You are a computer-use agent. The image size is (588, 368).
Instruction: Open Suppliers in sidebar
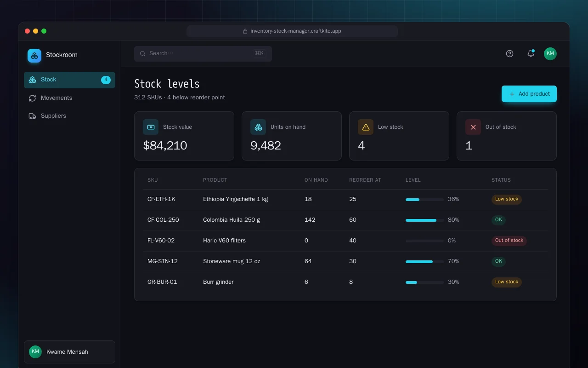click(x=69, y=116)
